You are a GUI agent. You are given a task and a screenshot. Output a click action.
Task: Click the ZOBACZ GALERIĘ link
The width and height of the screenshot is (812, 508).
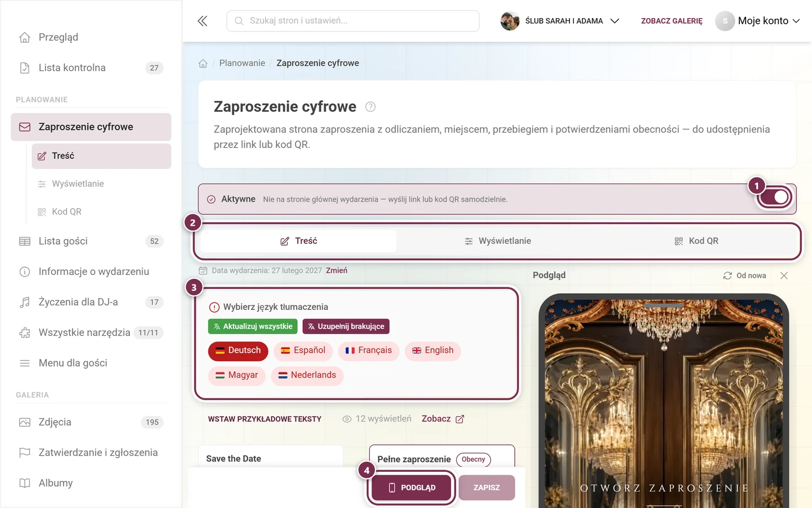[672, 21]
